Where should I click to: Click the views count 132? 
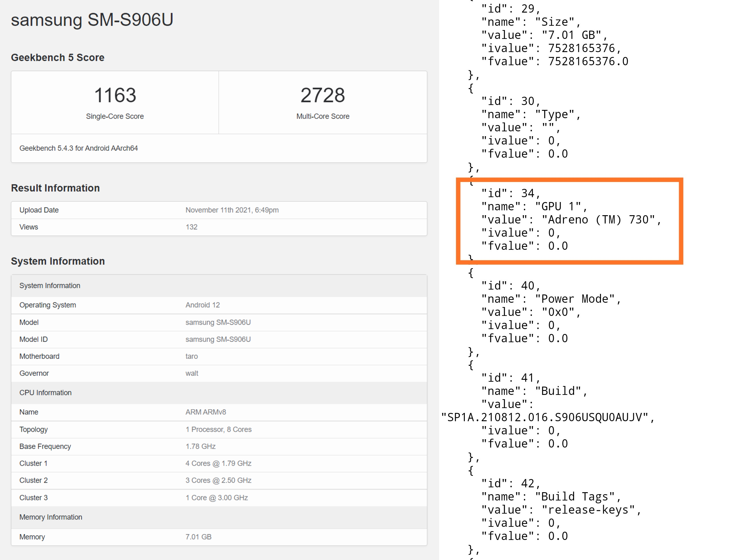(191, 227)
